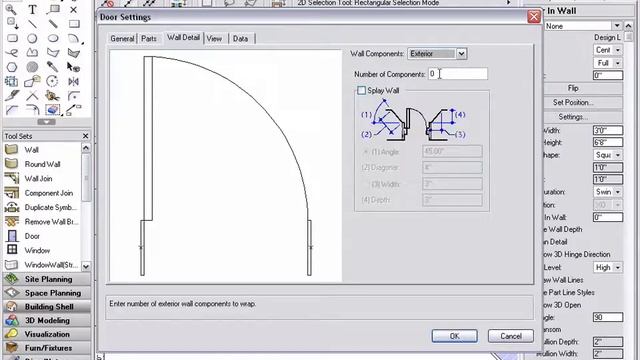The image size is (640, 360).
Task: Switch to the Parts tab
Action: coord(149,38)
